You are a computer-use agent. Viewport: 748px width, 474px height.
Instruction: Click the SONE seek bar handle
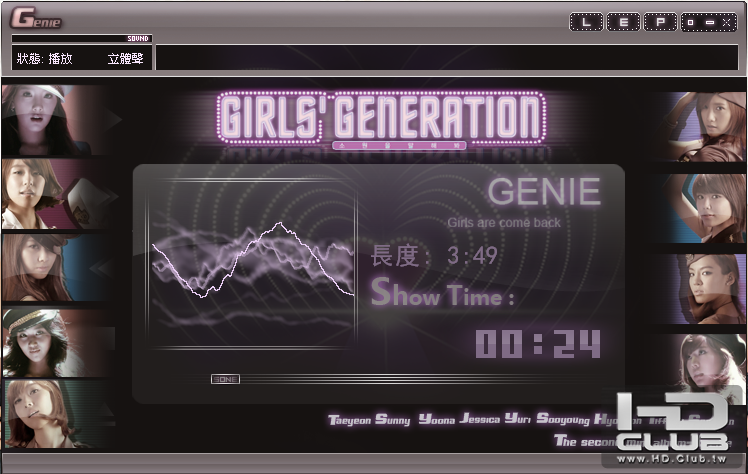(x=225, y=379)
